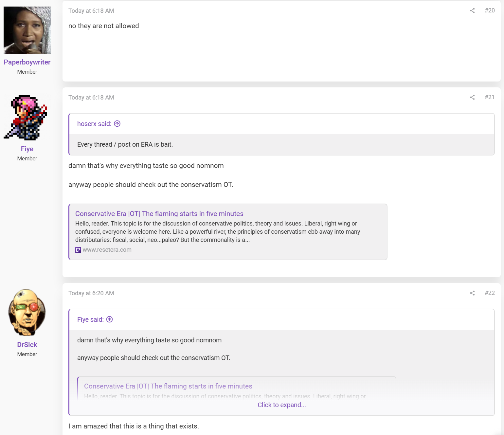This screenshot has height=435, width=504.
Task: View DrSlek's profile name link
Action: [27, 345]
